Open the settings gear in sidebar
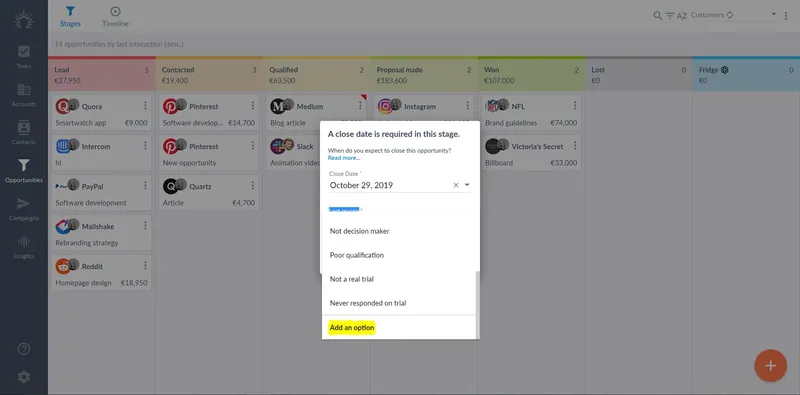 [23, 377]
